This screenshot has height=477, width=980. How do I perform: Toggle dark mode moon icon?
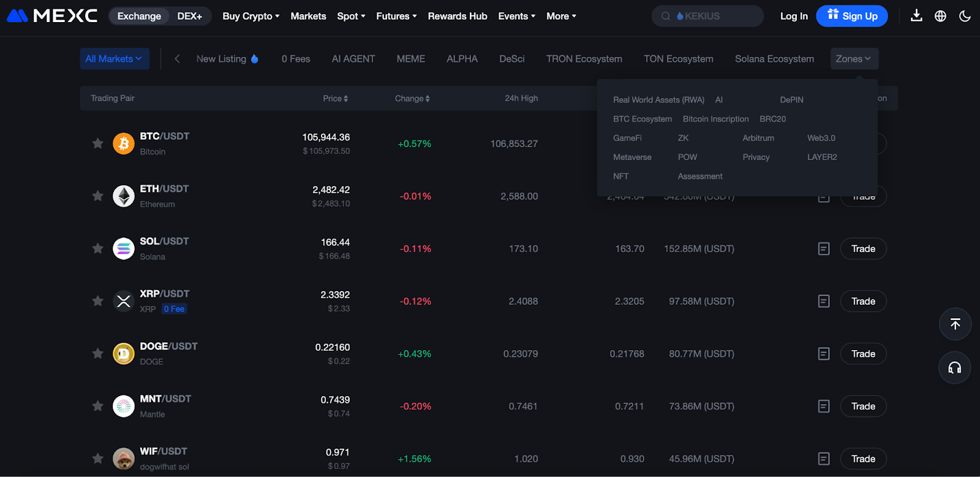tap(965, 16)
